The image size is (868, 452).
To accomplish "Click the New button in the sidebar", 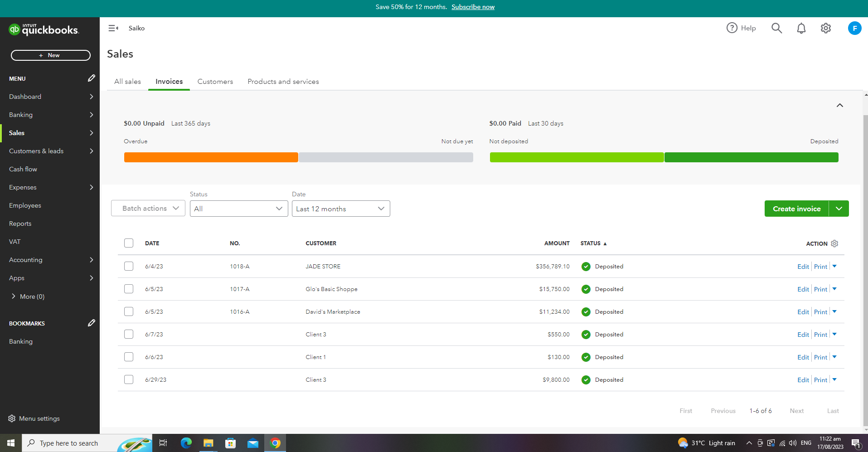I will (51, 55).
